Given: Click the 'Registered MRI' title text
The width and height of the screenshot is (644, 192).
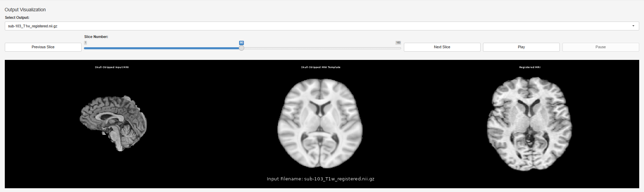Looking at the screenshot, I should click(x=530, y=67).
